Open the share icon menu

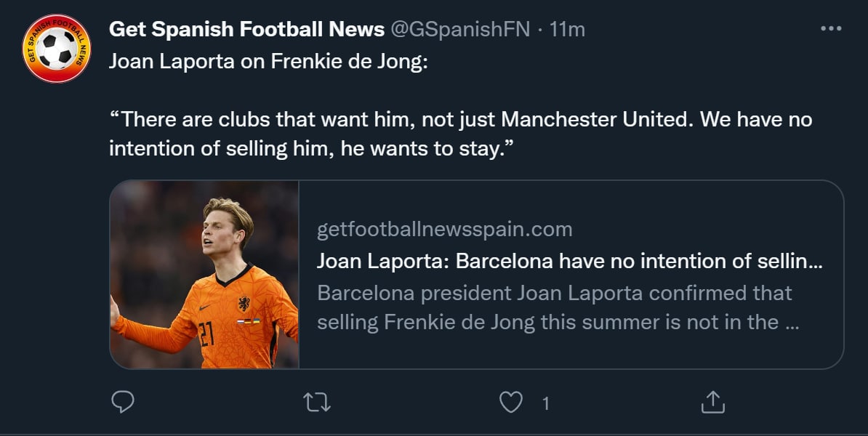point(713,402)
